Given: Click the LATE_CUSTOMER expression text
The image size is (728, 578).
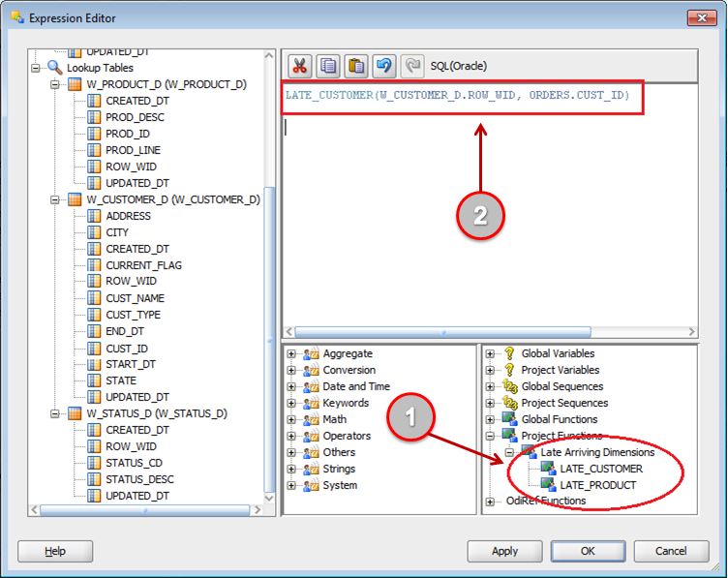Looking at the screenshot, I should tap(457, 96).
